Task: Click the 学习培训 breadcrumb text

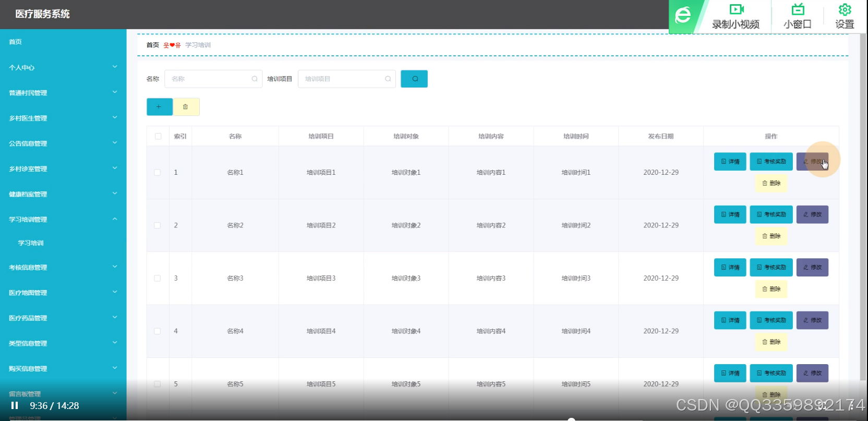Action: coord(198,45)
